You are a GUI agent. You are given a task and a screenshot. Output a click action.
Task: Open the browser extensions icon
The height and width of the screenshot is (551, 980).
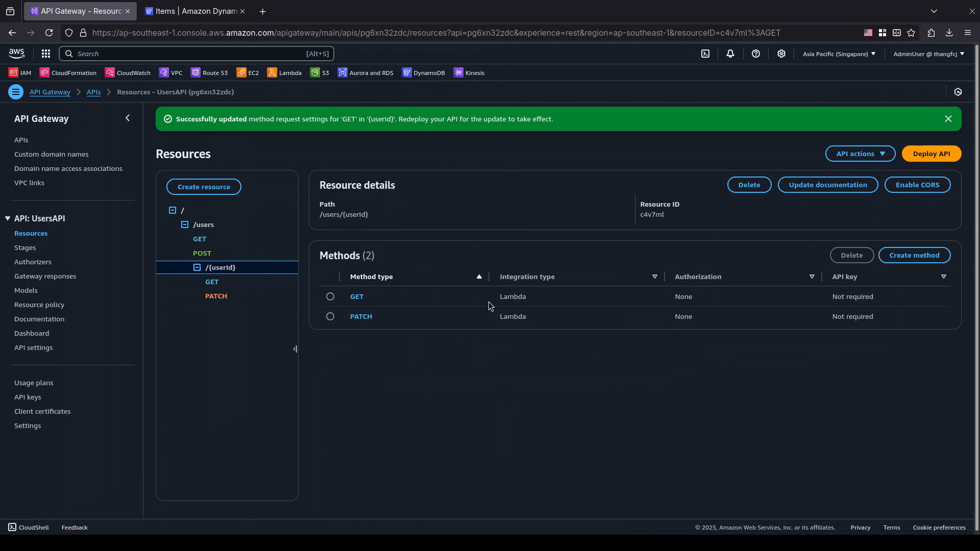coord(931,33)
